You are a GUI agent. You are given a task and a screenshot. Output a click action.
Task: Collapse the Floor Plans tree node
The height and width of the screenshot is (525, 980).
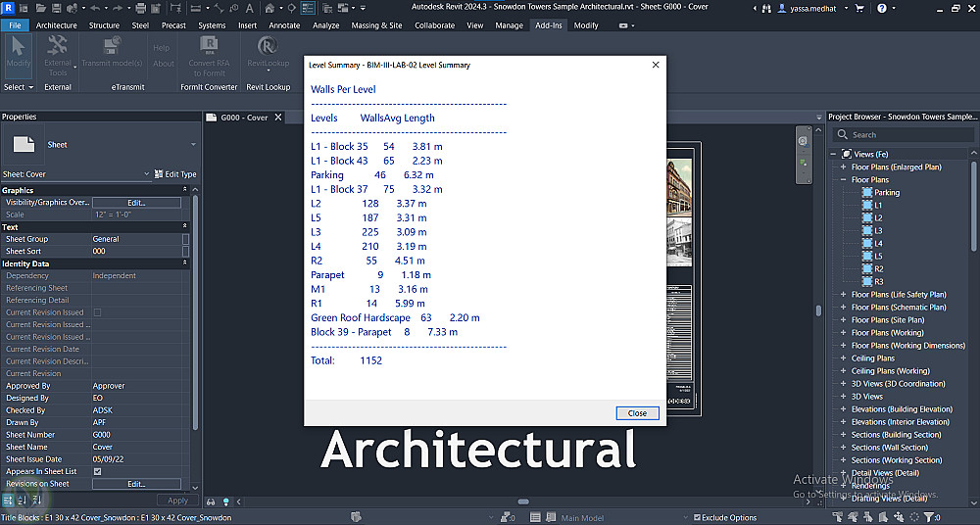click(843, 179)
